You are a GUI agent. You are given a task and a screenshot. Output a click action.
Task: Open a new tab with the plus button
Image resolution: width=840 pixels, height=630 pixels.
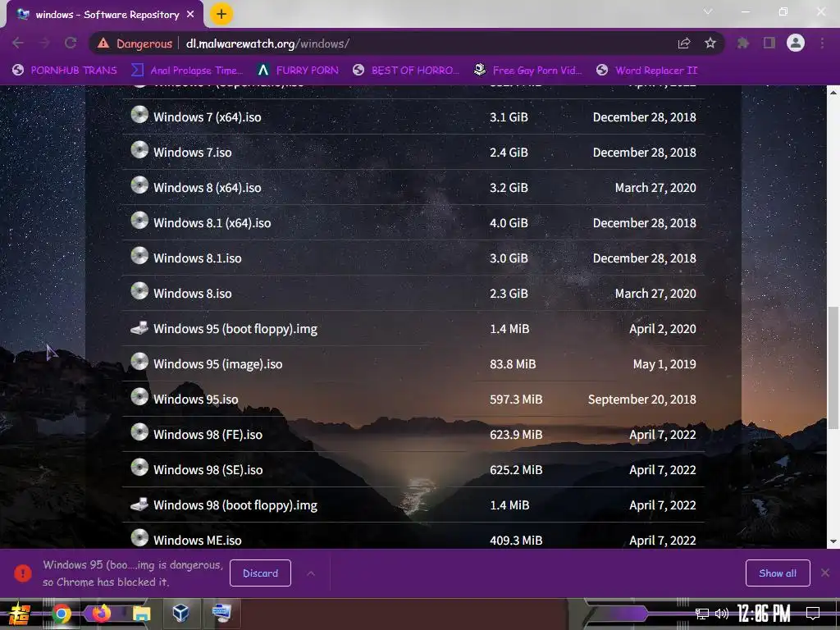pos(221,14)
